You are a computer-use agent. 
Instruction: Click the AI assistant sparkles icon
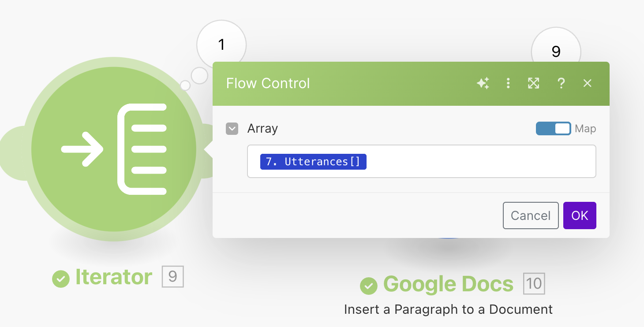coord(483,83)
